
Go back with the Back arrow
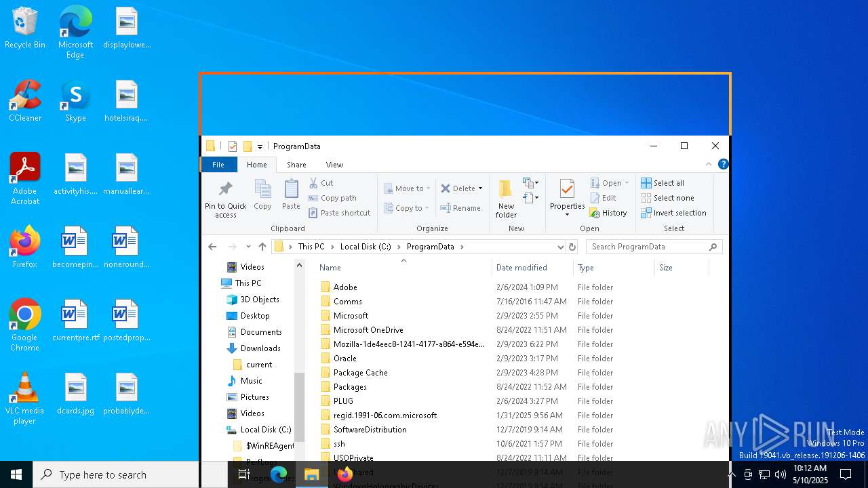coord(212,247)
